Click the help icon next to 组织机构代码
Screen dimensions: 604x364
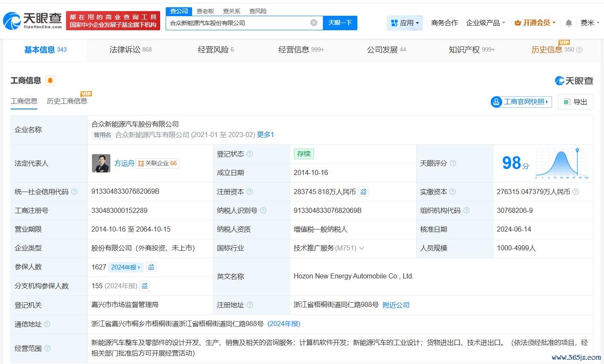click(x=466, y=210)
